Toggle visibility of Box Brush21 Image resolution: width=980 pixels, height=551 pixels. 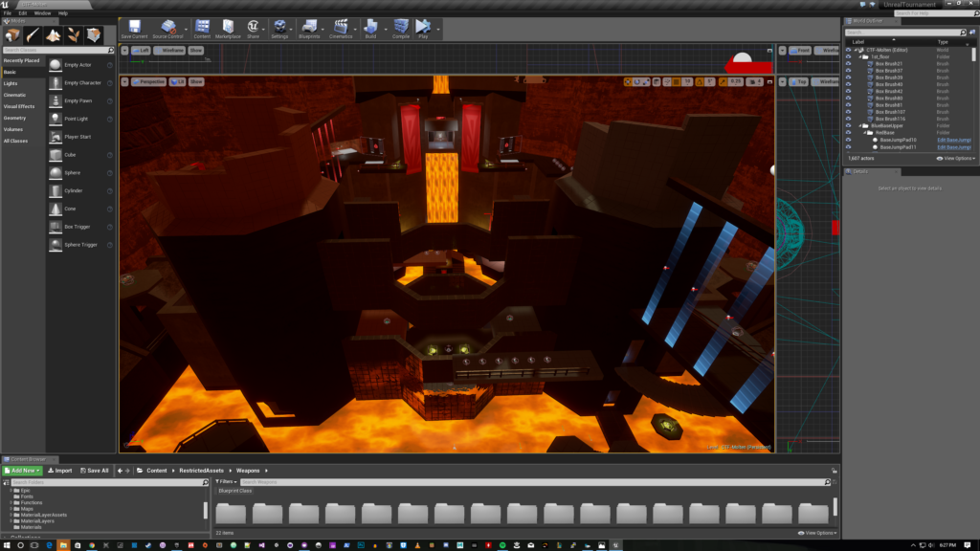[x=848, y=64]
